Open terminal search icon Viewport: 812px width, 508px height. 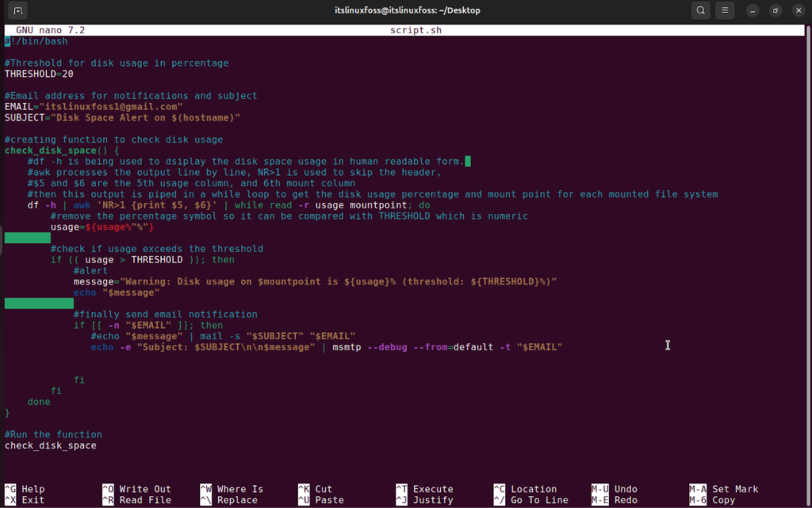pos(700,10)
